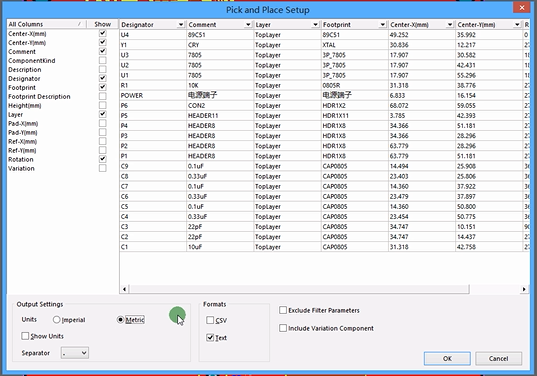537x376 pixels.
Task: Click the CRY comment cell
Action: (x=220, y=45)
